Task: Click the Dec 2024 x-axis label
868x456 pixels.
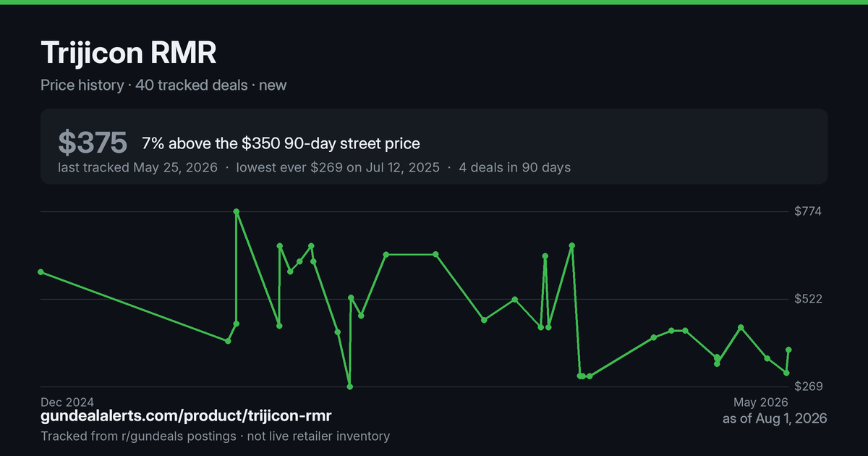Action: point(67,402)
